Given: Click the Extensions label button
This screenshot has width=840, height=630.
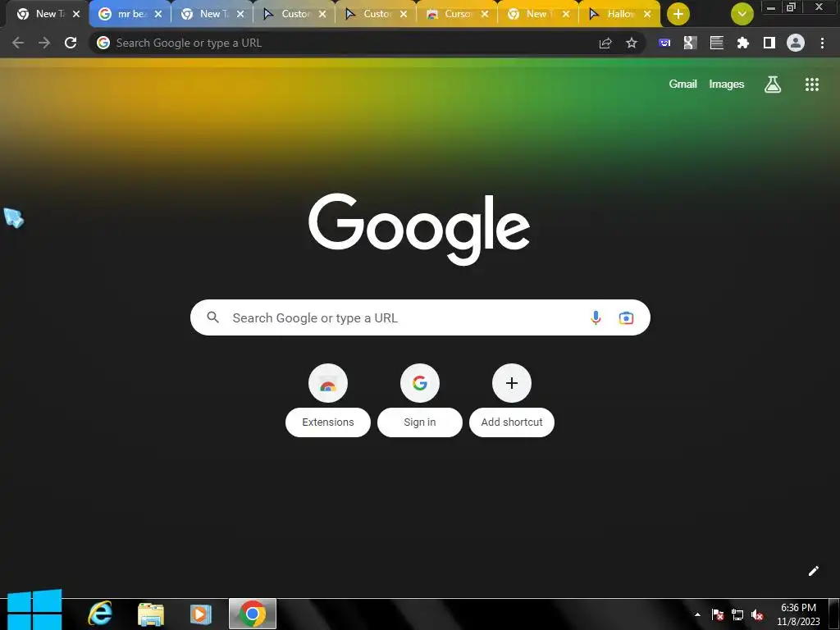Looking at the screenshot, I should [328, 422].
